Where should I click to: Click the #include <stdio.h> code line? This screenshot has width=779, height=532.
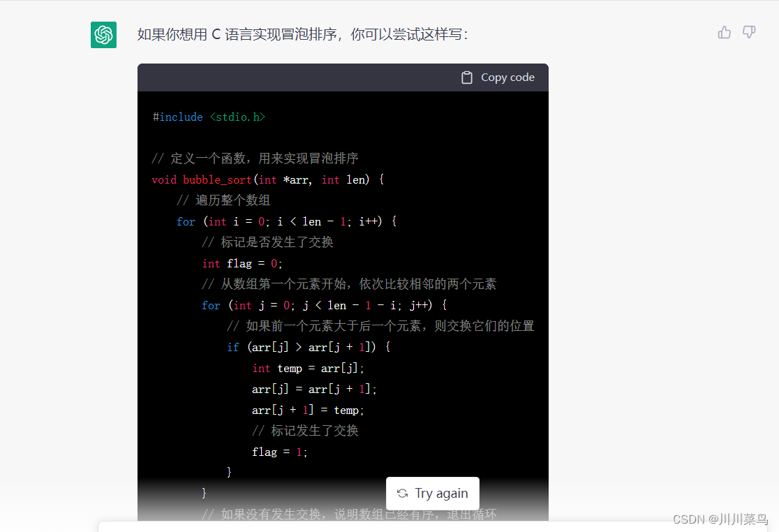click(209, 117)
